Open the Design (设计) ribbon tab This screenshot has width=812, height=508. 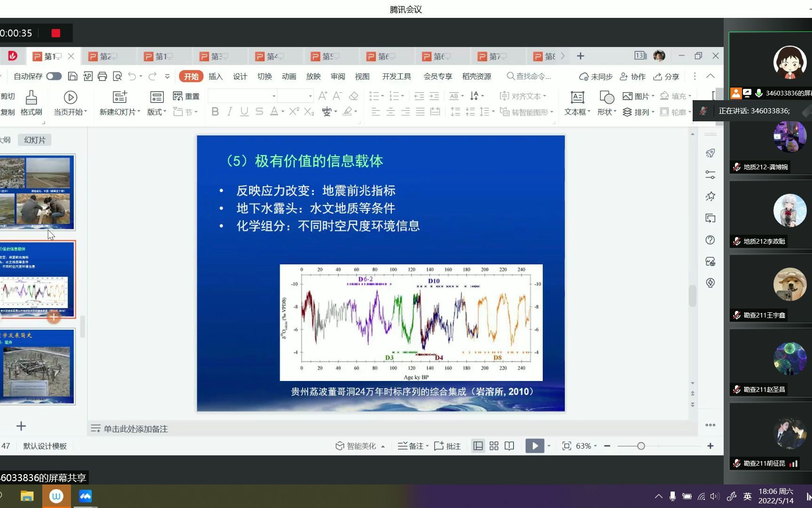coord(240,76)
